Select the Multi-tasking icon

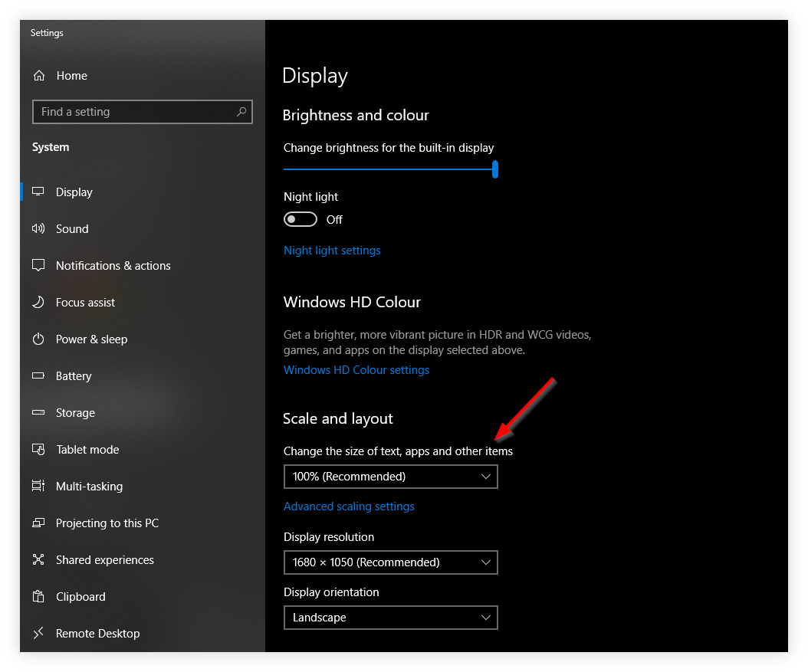[x=38, y=486]
